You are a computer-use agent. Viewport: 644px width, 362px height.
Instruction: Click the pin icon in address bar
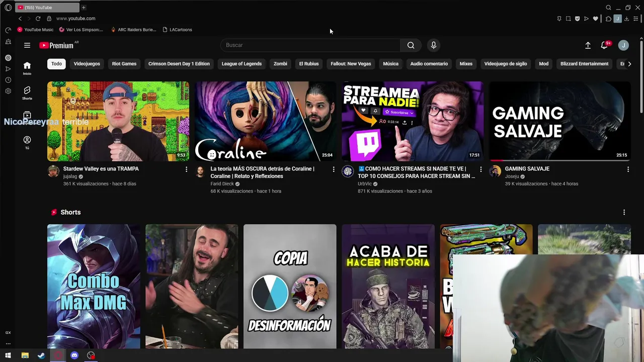pos(559,19)
